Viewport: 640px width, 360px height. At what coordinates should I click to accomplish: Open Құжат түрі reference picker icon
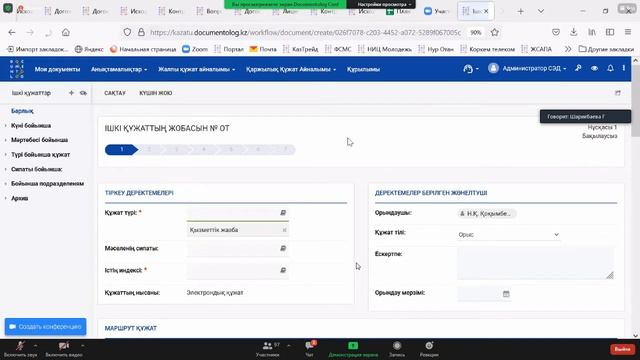[283, 213]
